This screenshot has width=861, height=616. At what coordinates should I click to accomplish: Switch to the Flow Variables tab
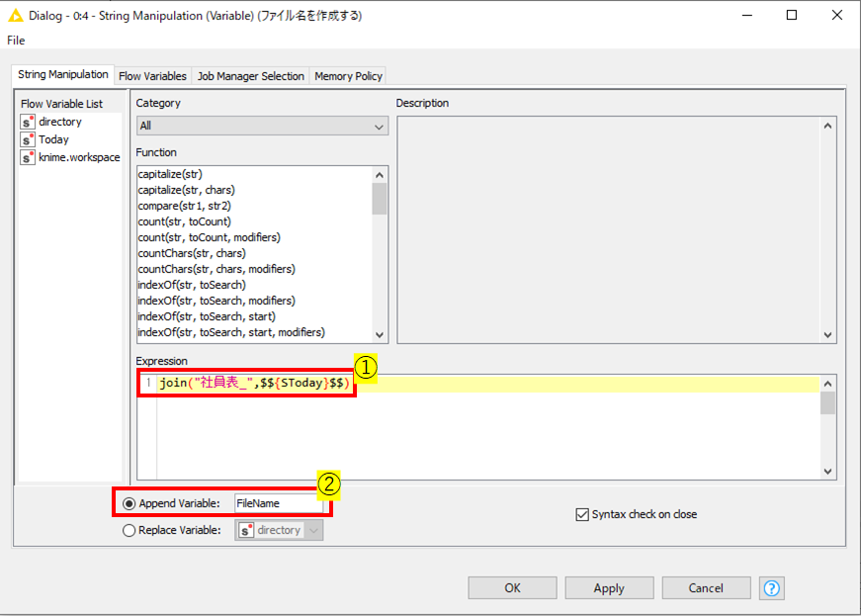tap(152, 74)
